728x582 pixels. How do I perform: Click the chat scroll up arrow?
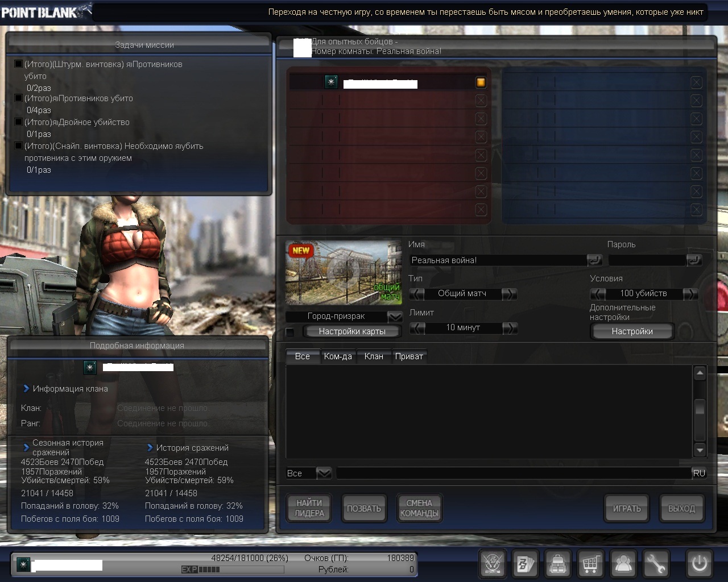coord(700,373)
